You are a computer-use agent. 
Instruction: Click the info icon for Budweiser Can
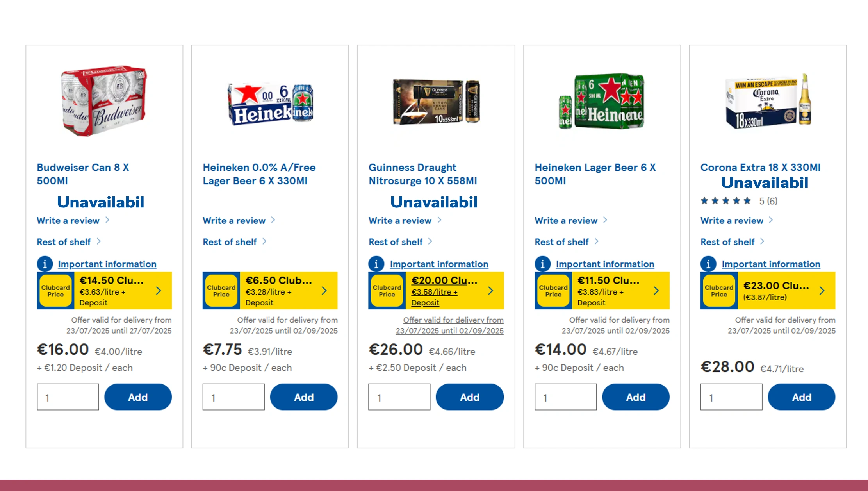(45, 264)
